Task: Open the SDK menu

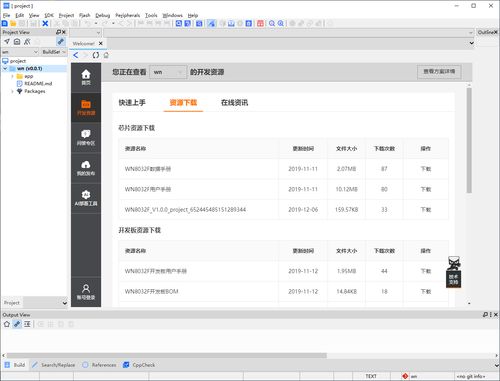Action: 49,15
